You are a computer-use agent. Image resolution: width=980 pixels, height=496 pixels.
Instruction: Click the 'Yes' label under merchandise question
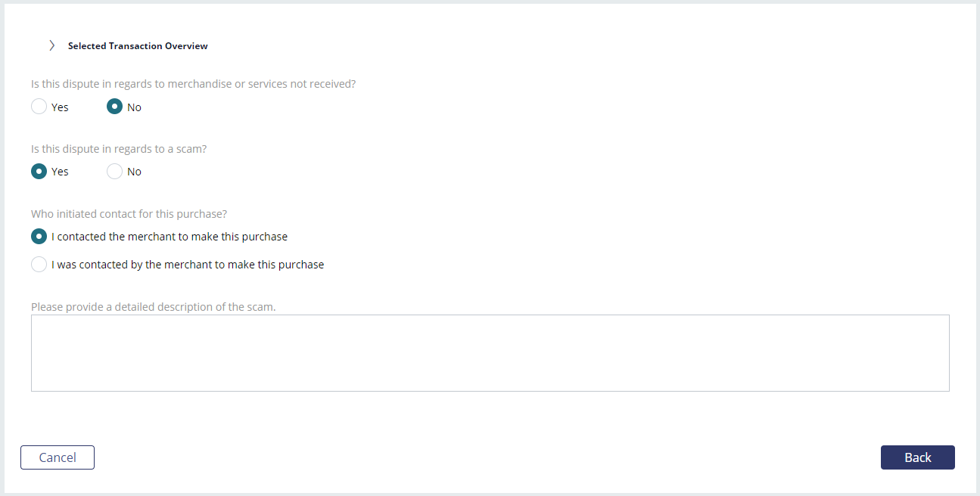(60, 107)
